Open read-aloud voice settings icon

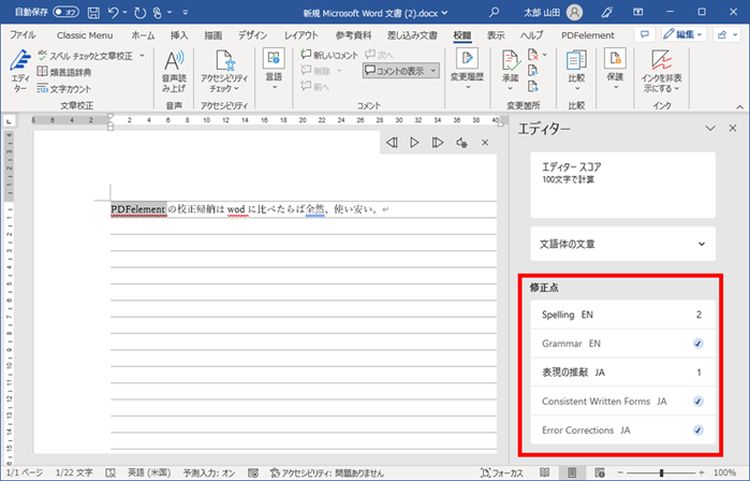[462, 142]
